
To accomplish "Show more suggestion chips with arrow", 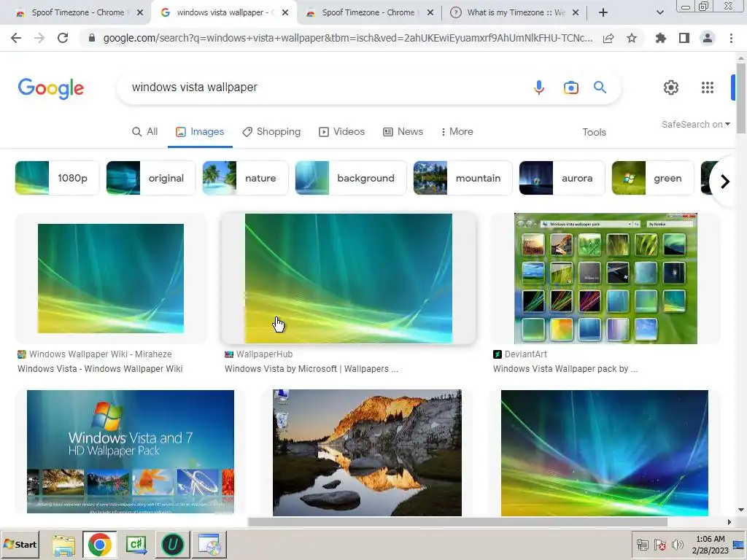I will (x=724, y=182).
